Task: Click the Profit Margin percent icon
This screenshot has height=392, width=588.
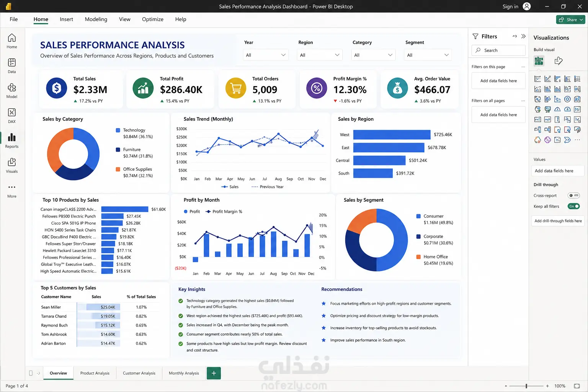Action: click(x=317, y=88)
